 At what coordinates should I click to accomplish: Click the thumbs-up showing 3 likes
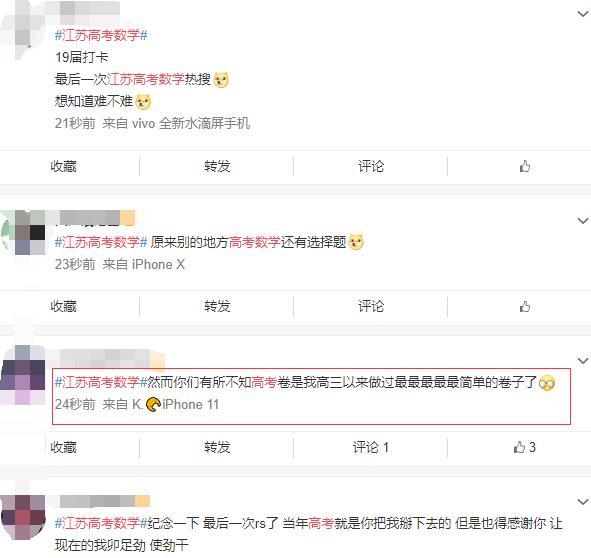524,447
